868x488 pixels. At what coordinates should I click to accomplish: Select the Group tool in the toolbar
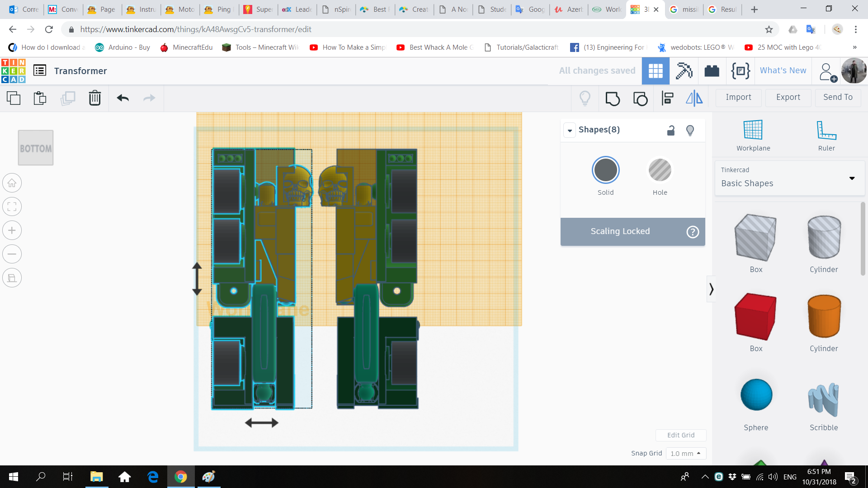point(613,98)
